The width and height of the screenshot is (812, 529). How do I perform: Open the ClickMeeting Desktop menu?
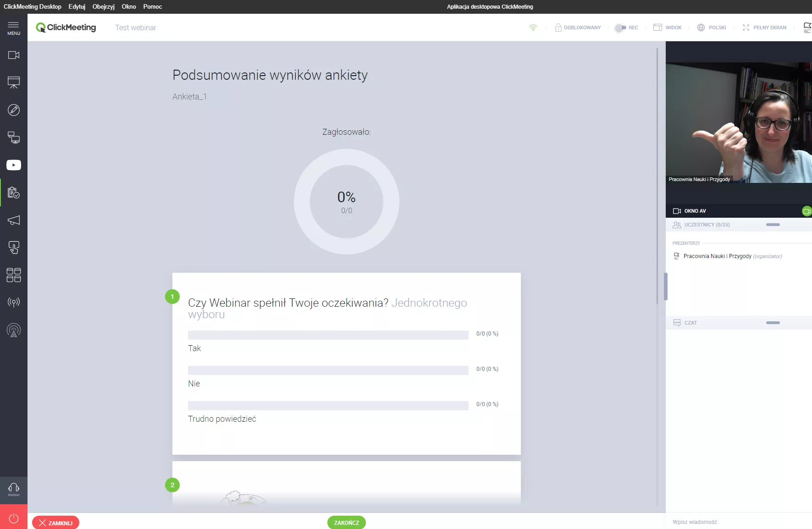click(x=32, y=6)
